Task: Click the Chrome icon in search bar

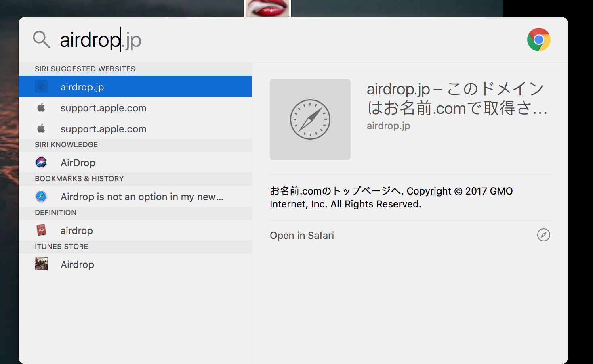Action: click(538, 40)
